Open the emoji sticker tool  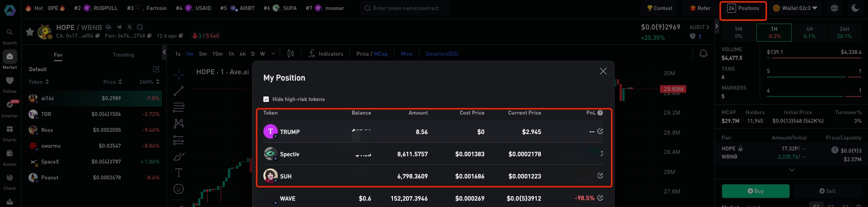click(179, 189)
